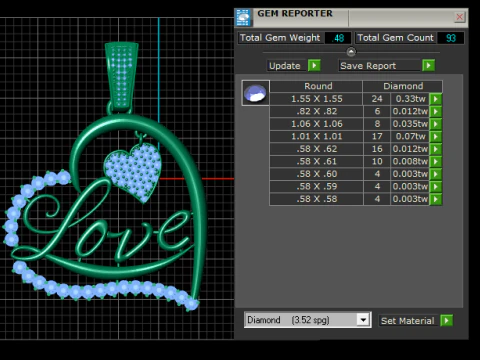
Task: Click the Total Gem Weight label
Action: click(280, 38)
